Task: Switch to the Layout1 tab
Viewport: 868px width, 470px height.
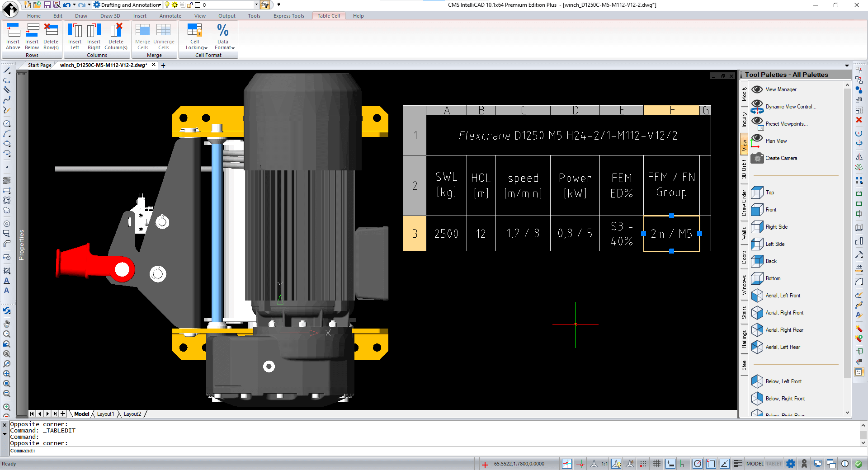Action: tap(105, 414)
